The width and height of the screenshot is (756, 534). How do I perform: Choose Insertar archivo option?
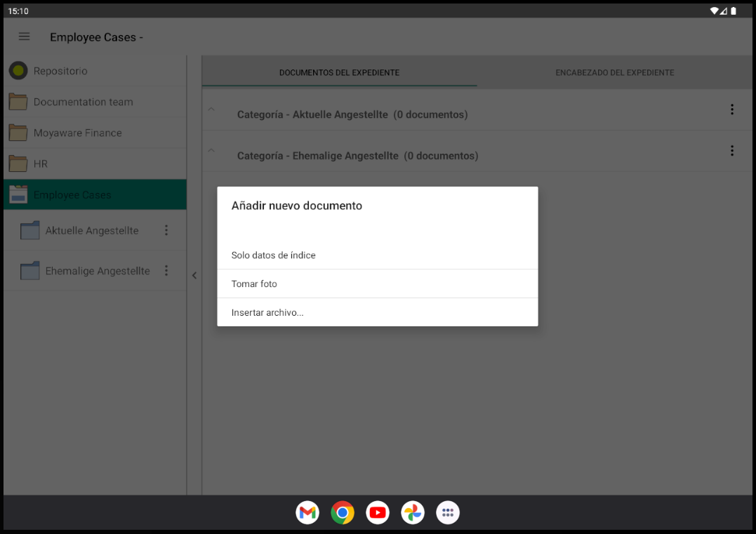(x=267, y=313)
